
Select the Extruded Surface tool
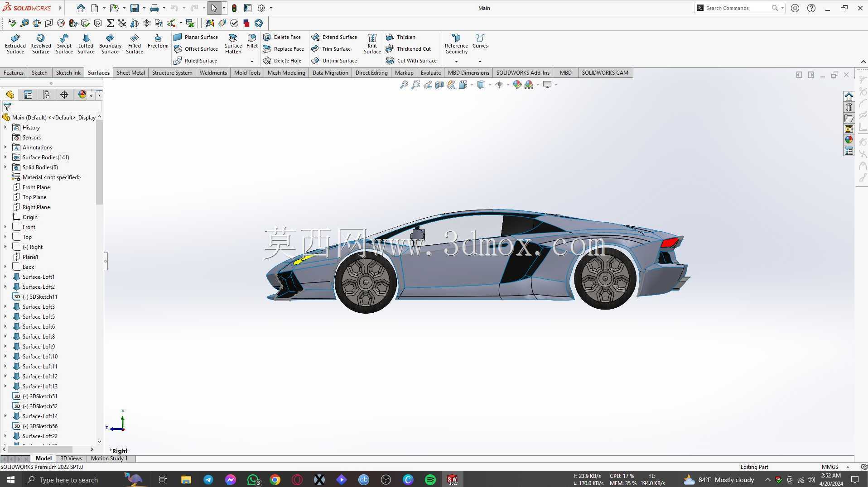(15, 44)
